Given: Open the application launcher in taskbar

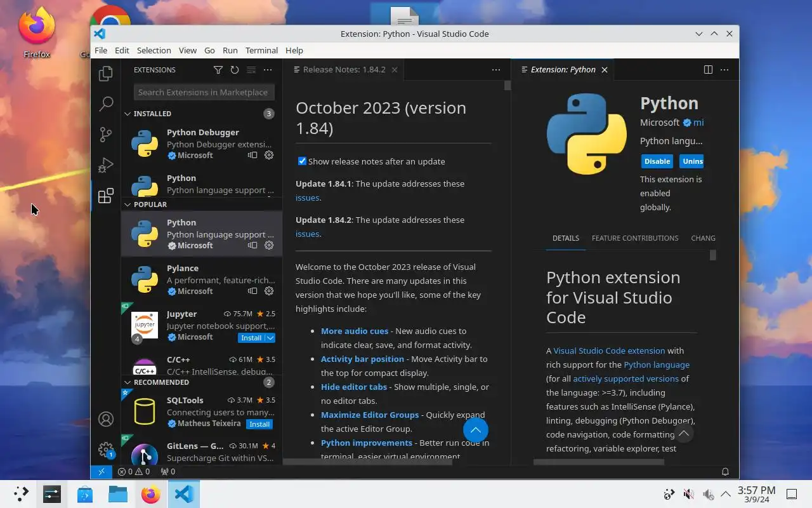Looking at the screenshot, I should 21,494.
